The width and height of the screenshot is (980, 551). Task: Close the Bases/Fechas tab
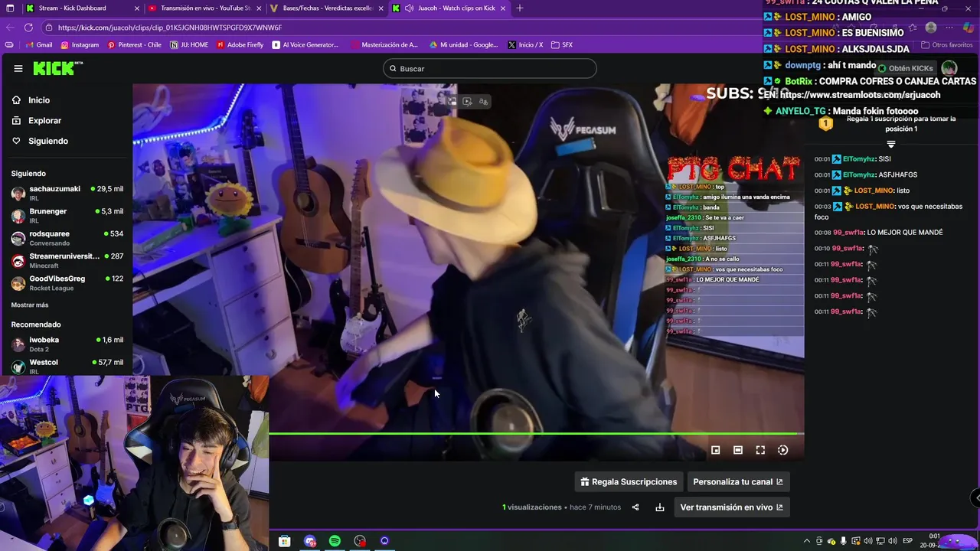click(x=381, y=8)
